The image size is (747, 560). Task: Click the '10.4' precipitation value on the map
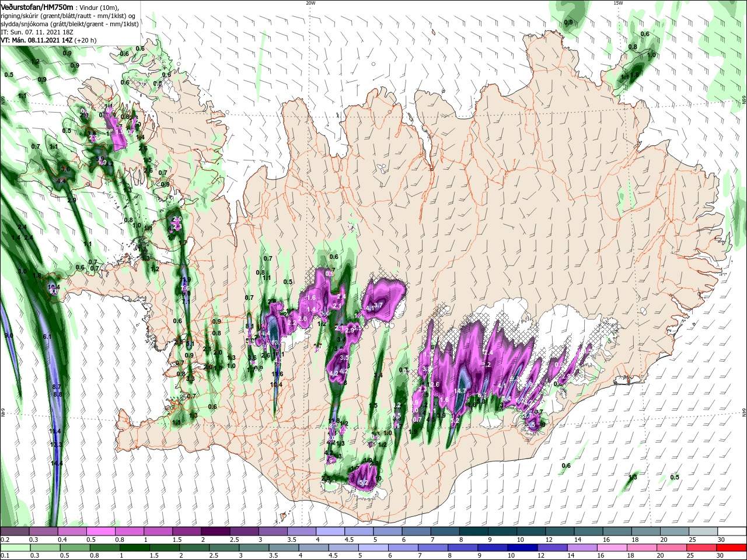[276, 384]
